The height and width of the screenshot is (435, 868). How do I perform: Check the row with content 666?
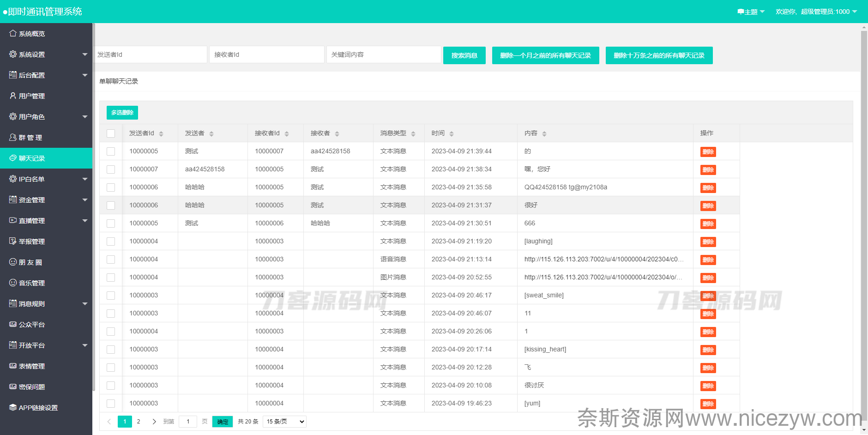tap(111, 224)
